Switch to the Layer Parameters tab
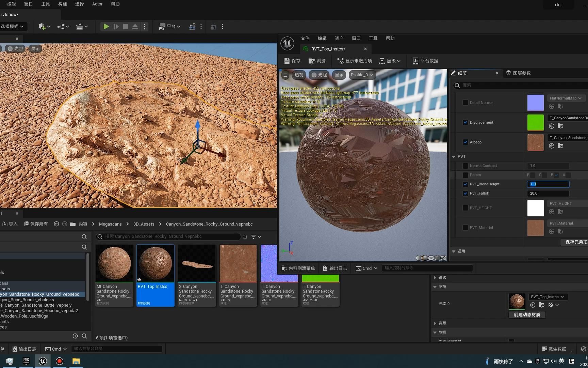588x368 pixels. point(518,73)
